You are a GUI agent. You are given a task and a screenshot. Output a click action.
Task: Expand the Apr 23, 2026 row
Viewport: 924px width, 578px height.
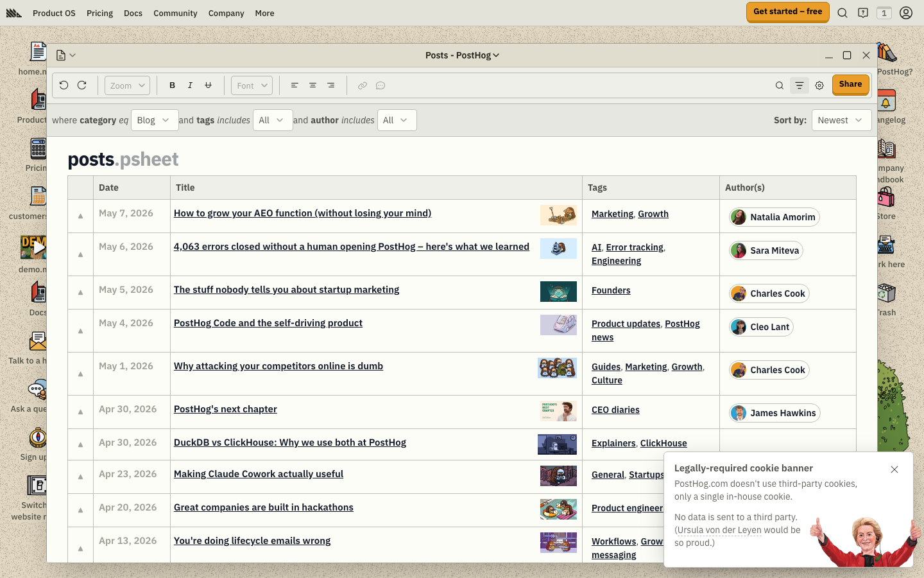pos(80,477)
